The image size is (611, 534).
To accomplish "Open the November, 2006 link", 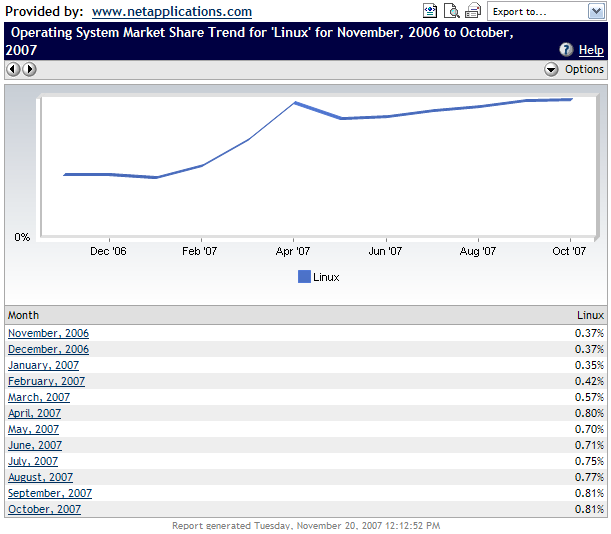I will (x=48, y=334).
